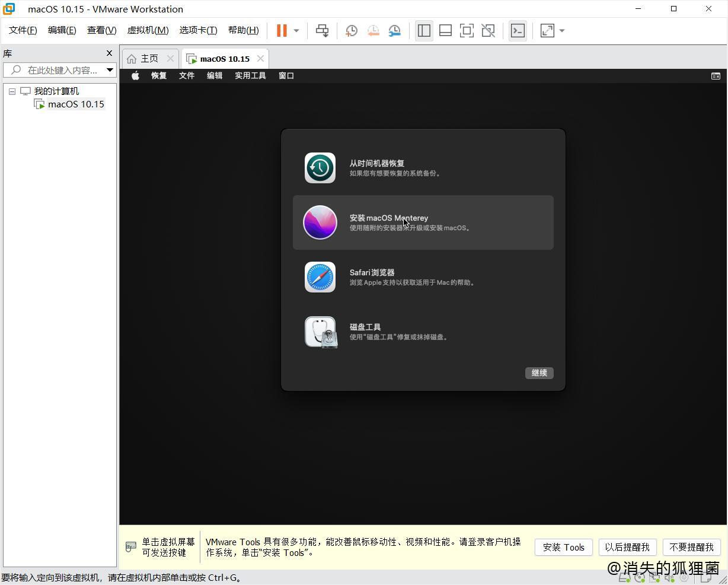
Task: Open the macOS 文件 menu in guest
Action: point(187,75)
